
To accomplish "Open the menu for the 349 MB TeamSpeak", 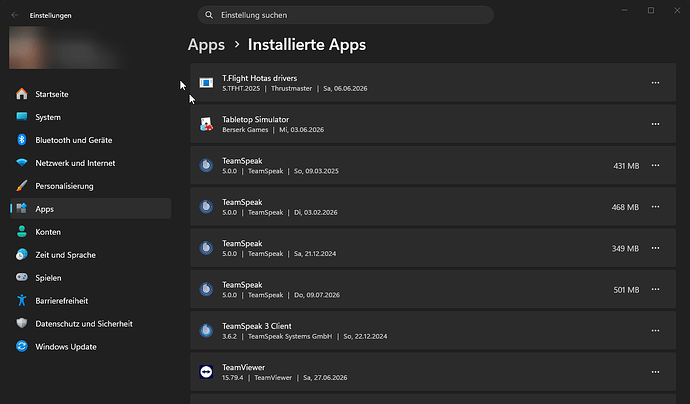I will point(655,248).
